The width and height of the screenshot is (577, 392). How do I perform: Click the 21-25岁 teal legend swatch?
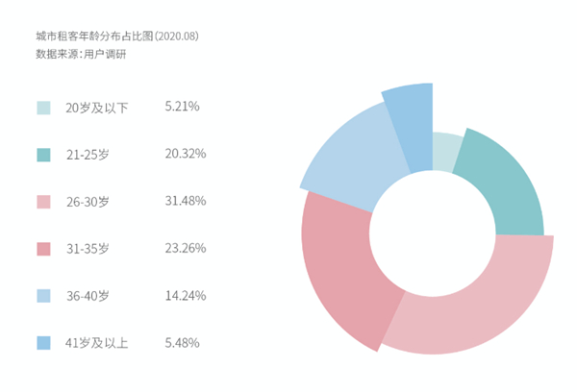pos(43,155)
